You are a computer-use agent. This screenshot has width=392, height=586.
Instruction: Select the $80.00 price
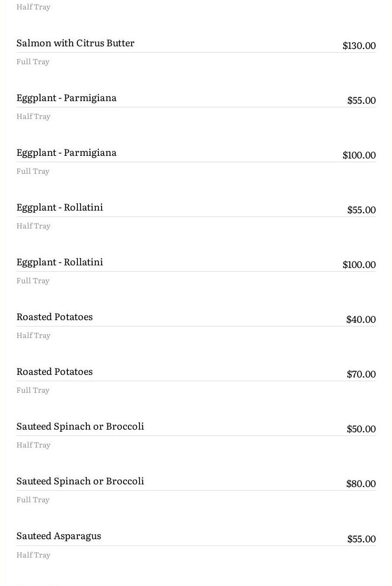pyautogui.click(x=360, y=484)
